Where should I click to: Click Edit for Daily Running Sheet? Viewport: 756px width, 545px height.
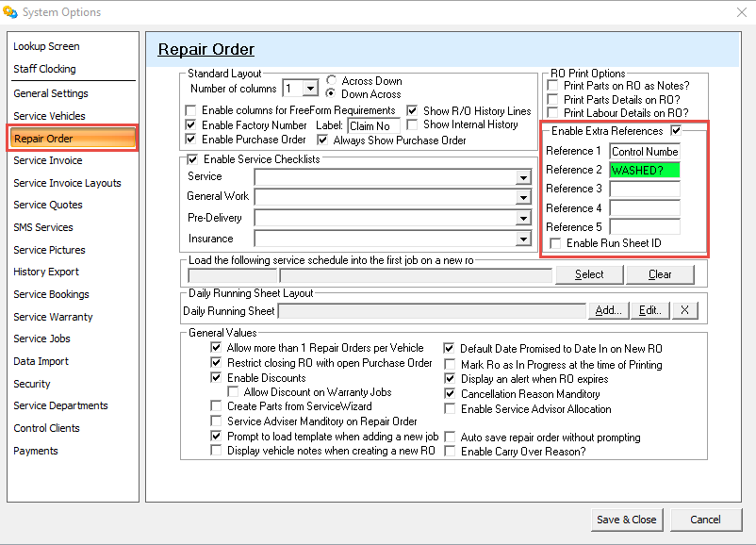649,310
